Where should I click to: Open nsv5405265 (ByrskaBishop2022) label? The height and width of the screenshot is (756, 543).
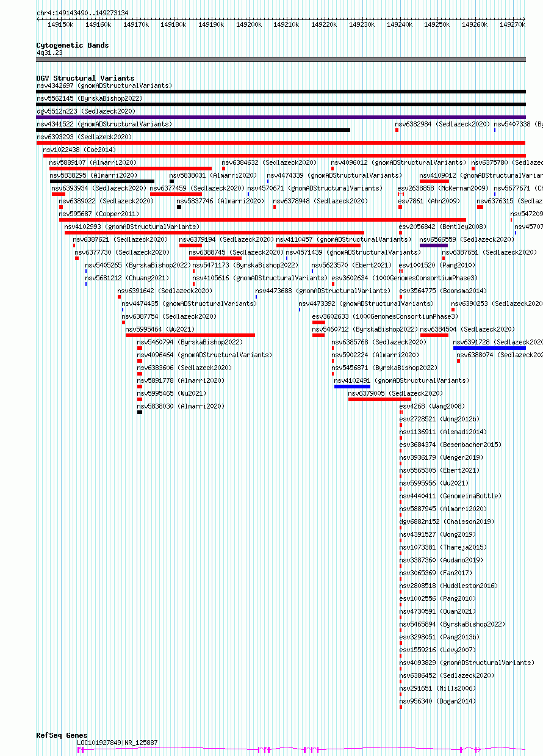138,265
